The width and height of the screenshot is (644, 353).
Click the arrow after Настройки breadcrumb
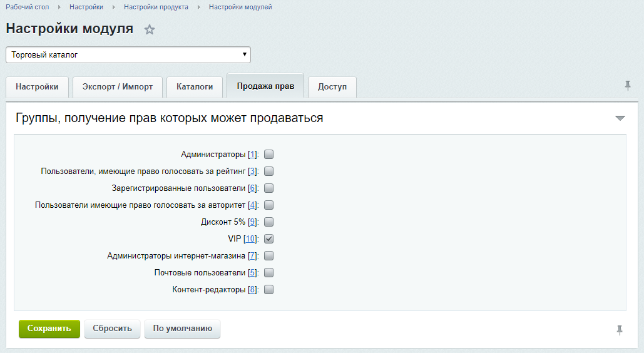[114, 7]
